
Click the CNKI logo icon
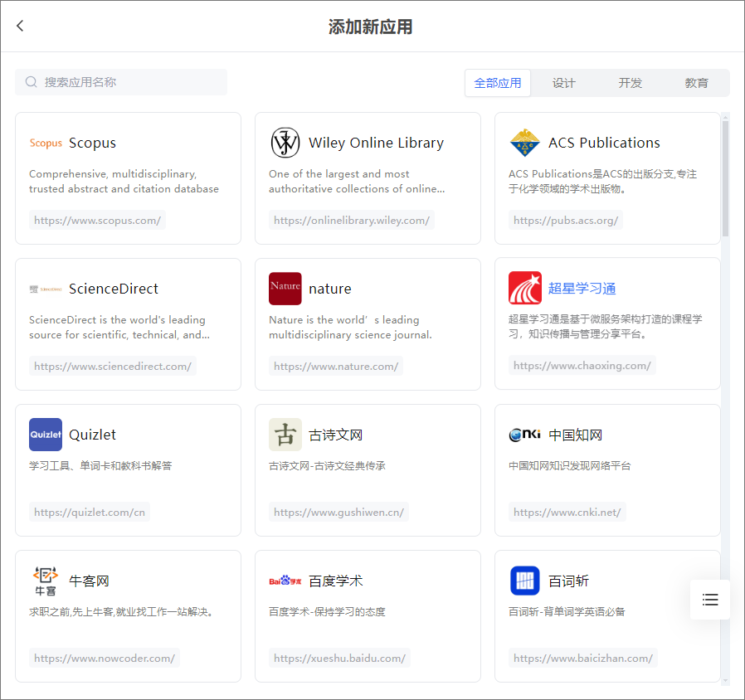524,434
